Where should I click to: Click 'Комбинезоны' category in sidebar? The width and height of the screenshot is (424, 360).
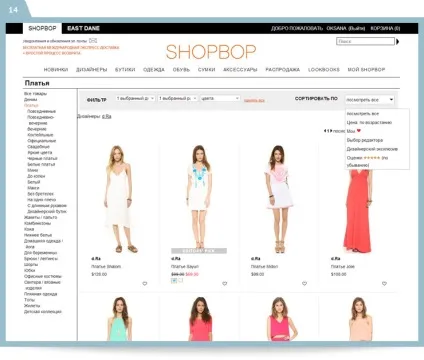point(37,223)
